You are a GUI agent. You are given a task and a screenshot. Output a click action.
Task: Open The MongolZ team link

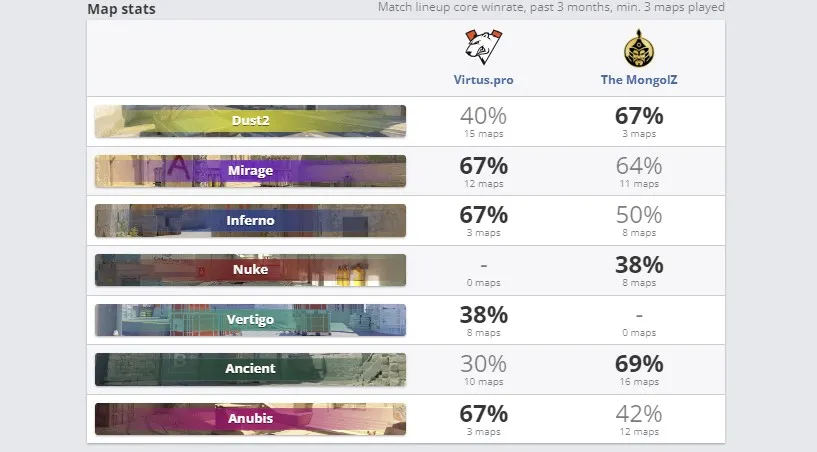tap(639, 80)
